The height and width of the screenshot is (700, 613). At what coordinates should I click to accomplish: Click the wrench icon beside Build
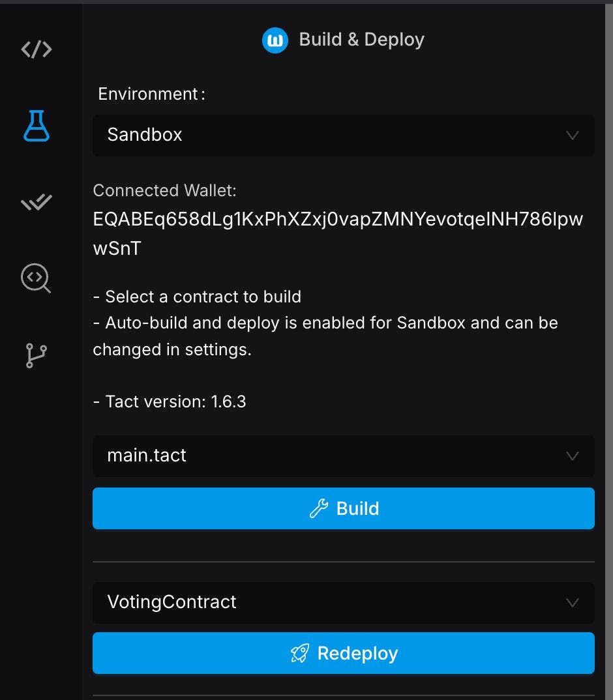(x=318, y=508)
